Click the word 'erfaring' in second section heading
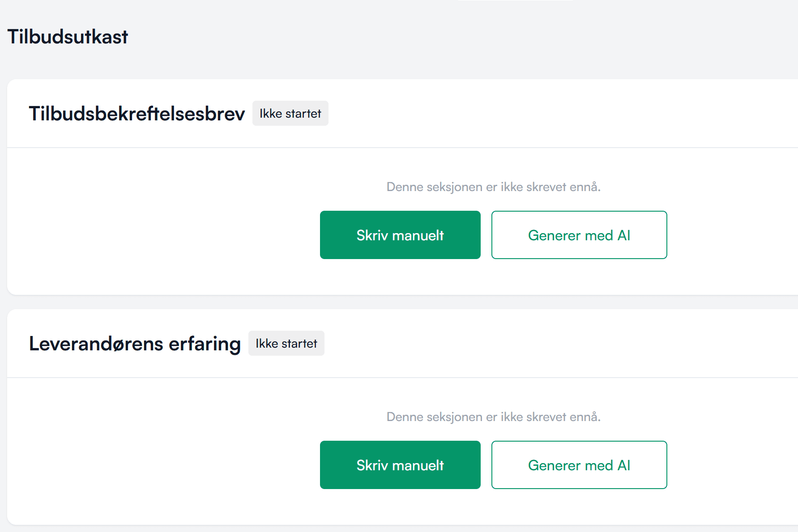798x532 pixels. point(205,345)
